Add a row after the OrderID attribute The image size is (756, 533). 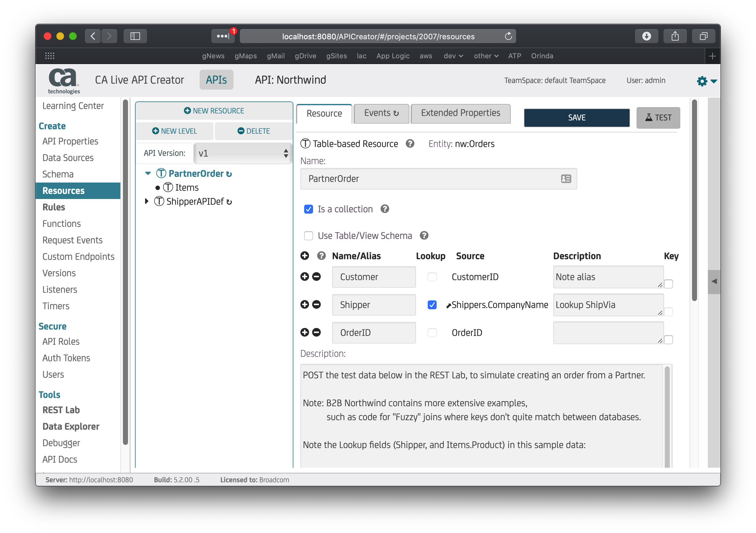pos(304,332)
